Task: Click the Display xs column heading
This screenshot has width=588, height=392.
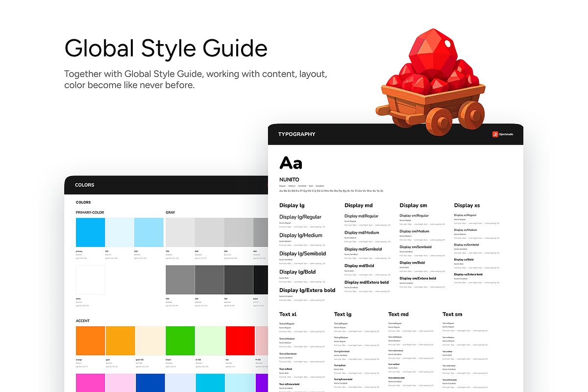Action: coord(467,206)
